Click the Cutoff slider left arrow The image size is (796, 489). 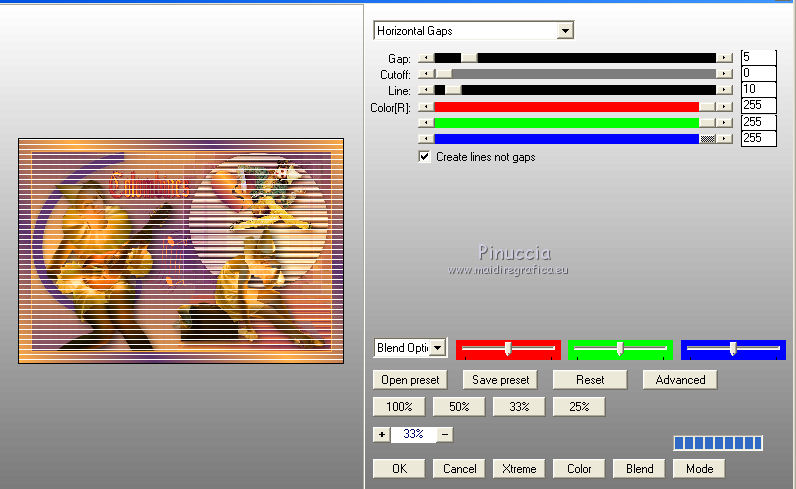click(426, 74)
